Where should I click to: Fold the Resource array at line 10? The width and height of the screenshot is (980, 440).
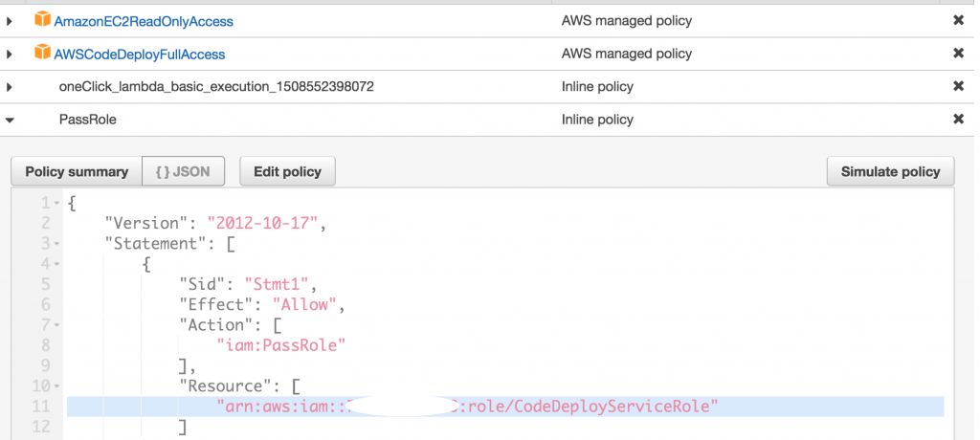pyautogui.click(x=56, y=386)
